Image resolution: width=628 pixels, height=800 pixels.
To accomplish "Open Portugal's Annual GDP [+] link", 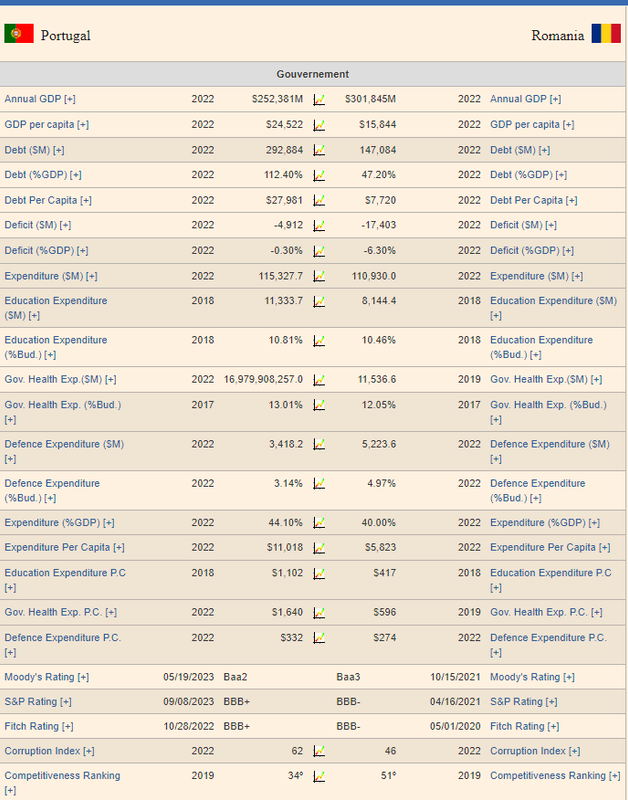I will coord(40,99).
